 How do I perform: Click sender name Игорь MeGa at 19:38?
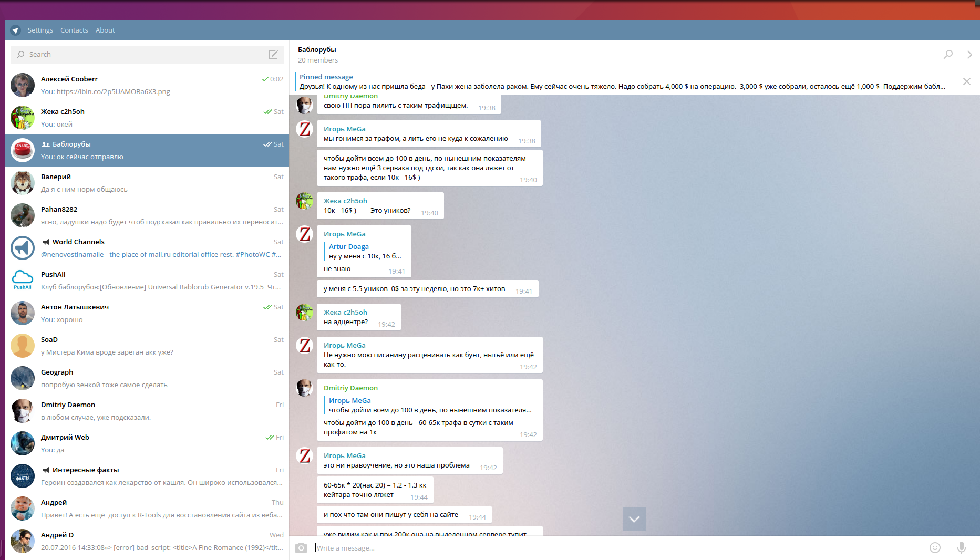pos(345,129)
